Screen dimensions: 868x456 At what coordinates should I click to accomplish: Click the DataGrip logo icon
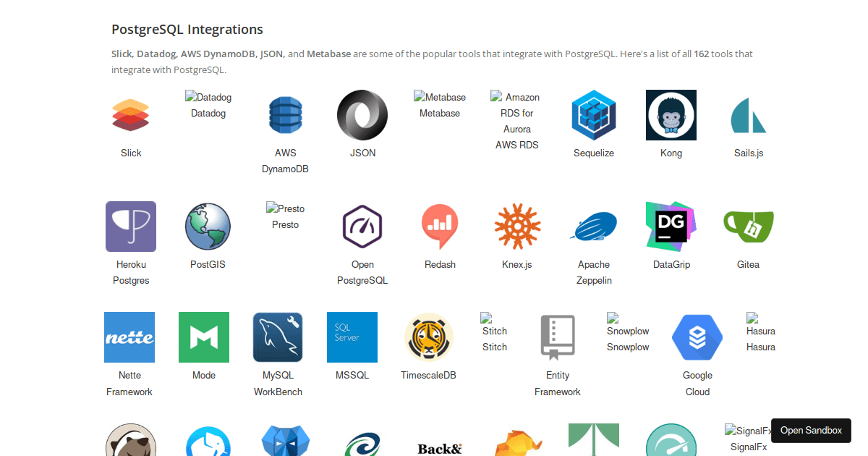pos(671,226)
